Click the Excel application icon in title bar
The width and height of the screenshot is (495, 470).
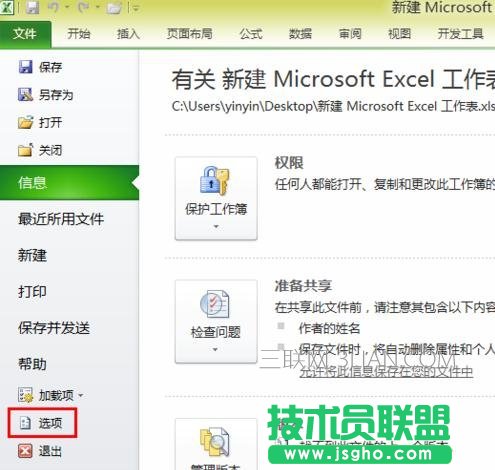pos(7,7)
